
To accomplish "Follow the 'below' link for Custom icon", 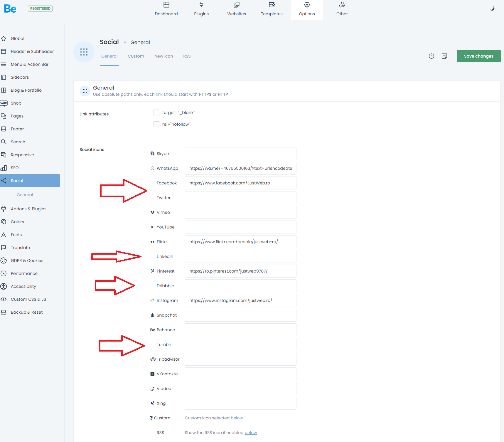I will (237, 418).
